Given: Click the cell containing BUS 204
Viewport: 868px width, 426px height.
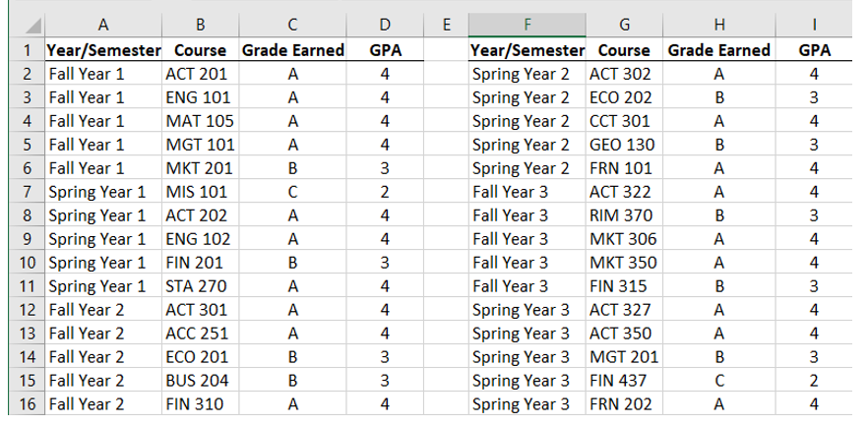Looking at the screenshot, I should click(201, 380).
